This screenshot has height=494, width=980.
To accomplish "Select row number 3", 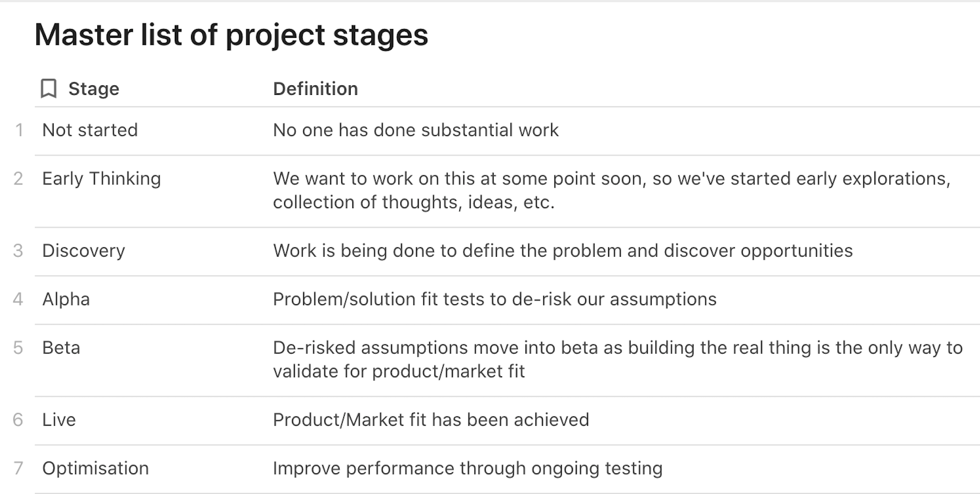I will [x=18, y=251].
